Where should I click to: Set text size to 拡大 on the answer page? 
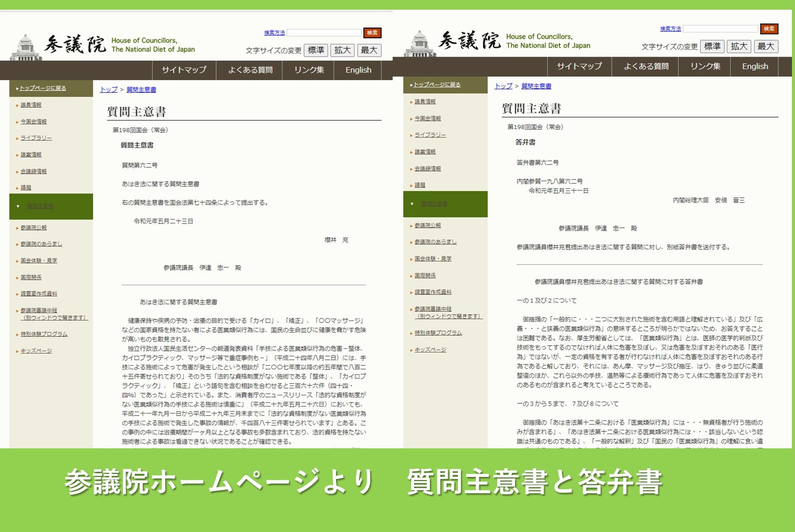pyautogui.click(x=739, y=46)
